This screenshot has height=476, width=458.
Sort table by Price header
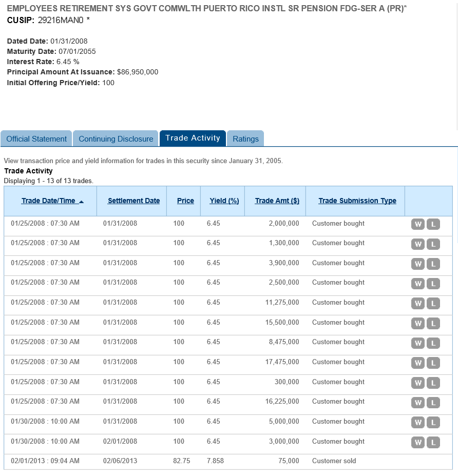pyautogui.click(x=185, y=201)
